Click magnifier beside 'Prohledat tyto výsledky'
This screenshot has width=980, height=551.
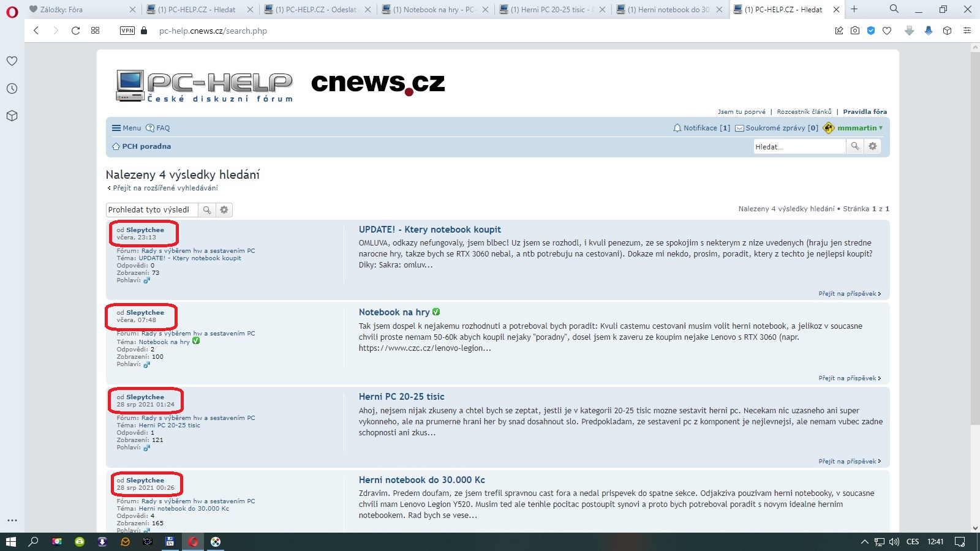click(207, 210)
